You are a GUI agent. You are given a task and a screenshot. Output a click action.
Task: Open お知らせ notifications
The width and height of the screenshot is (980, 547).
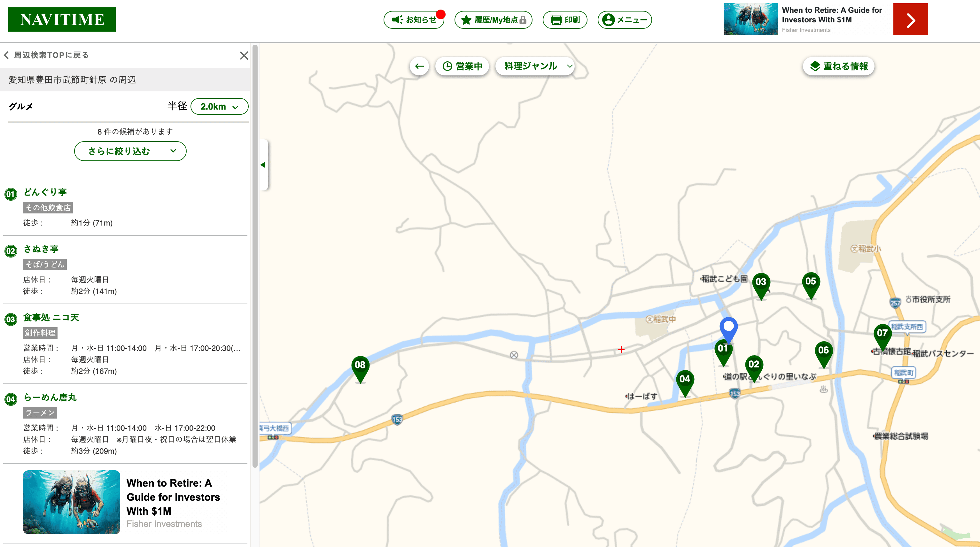(414, 20)
